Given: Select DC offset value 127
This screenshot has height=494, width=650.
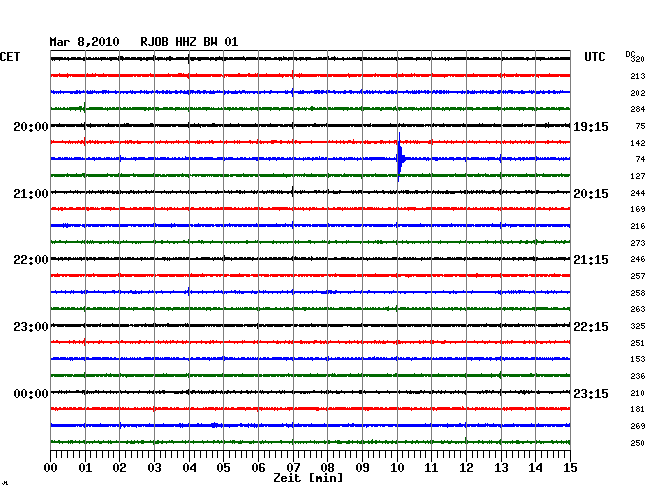Looking at the screenshot, I should (638, 176).
